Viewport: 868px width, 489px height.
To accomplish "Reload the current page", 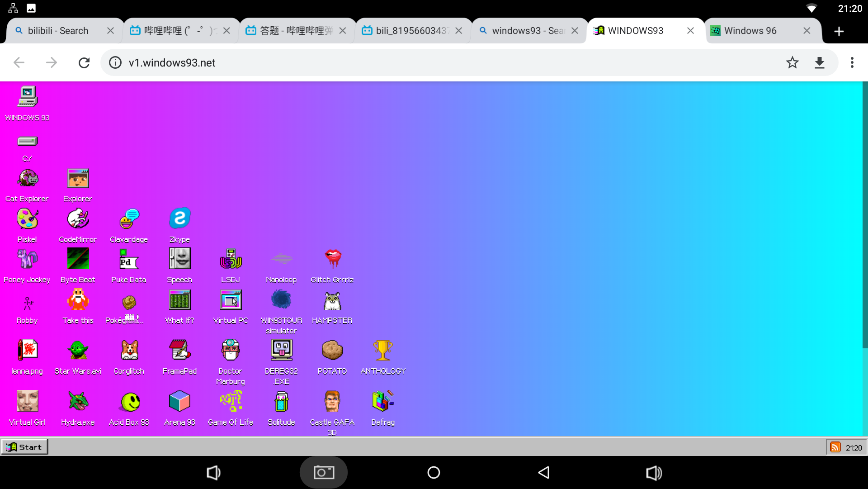I will pos(84,62).
